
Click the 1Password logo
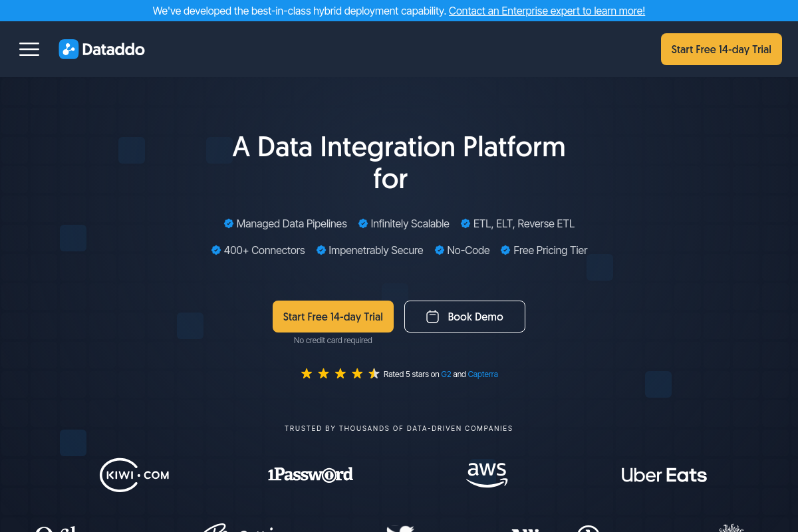tap(311, 474)
